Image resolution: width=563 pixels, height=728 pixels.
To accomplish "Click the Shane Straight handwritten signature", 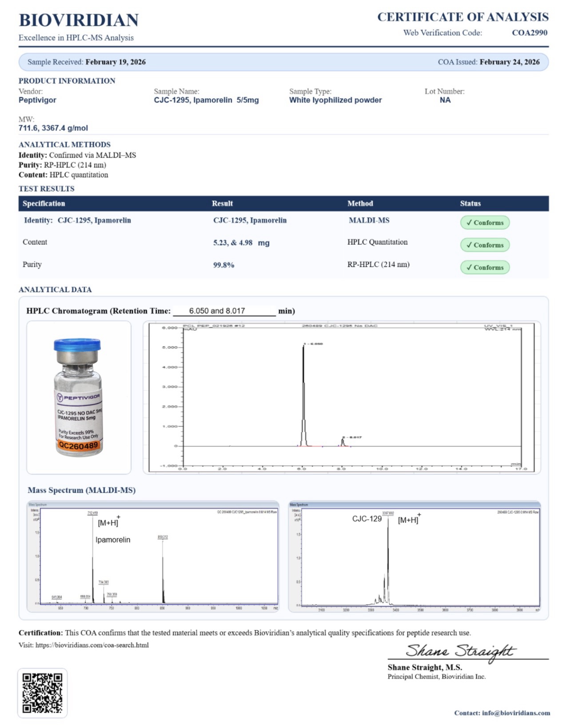I will (460, 651).
